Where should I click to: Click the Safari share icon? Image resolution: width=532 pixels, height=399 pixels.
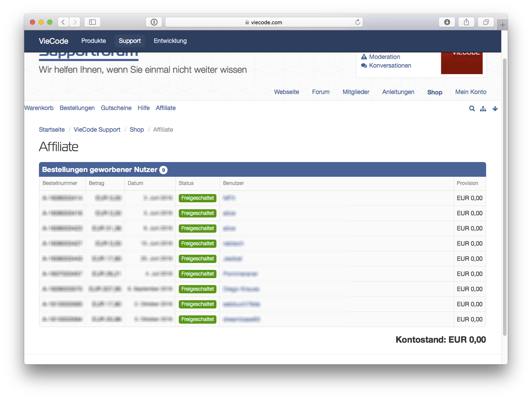click(x=466, y=22)
